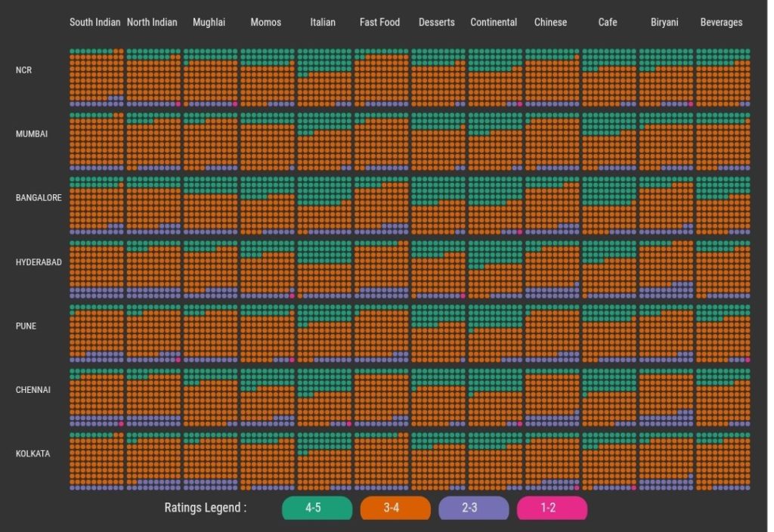Select the pink "1-2" legend swatch
Viewport: 774px width, 532px height.
[x=552, y=508]
